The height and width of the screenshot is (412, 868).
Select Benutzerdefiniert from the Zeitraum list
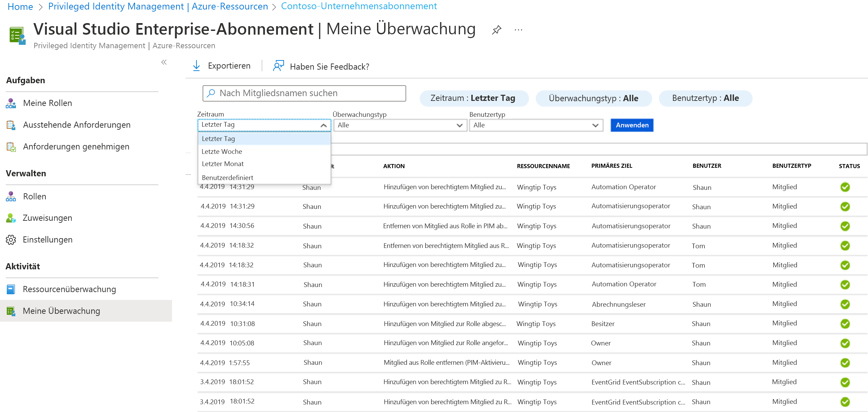click(264, 178)
